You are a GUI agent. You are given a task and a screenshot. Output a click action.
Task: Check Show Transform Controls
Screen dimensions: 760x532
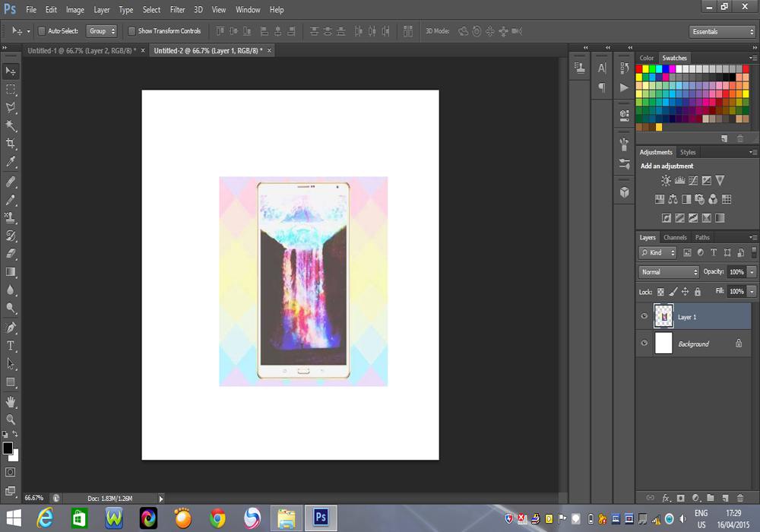click(x=131, y=31)
